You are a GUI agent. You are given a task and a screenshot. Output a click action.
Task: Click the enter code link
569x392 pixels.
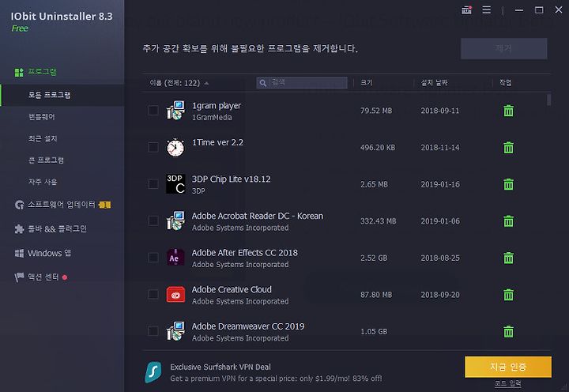pos(507,383)
